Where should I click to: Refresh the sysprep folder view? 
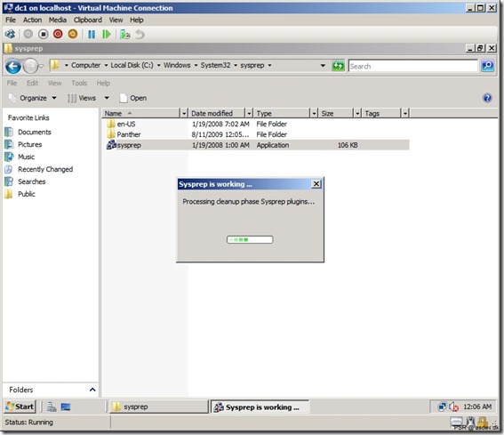tap(338, 66)
